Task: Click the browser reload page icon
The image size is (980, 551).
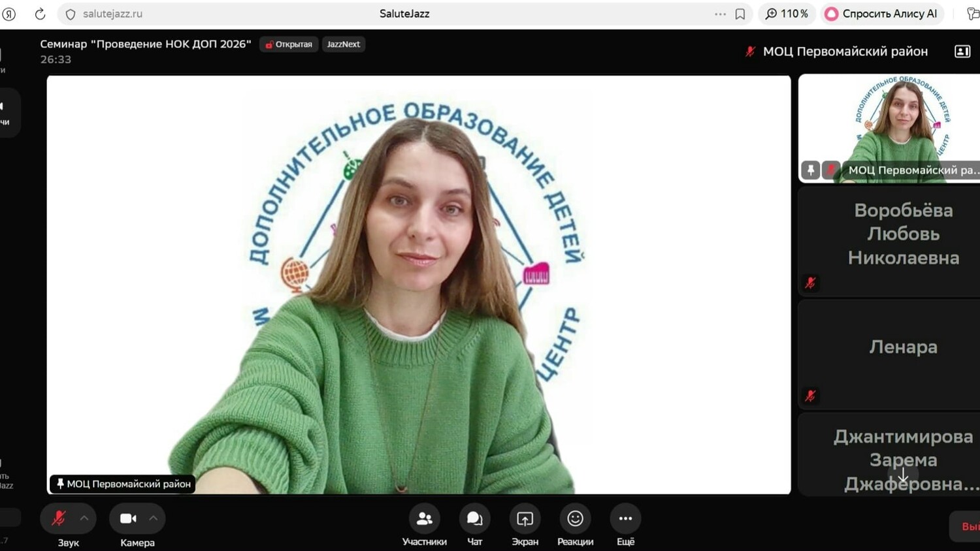Action: [x=40, y=14]
